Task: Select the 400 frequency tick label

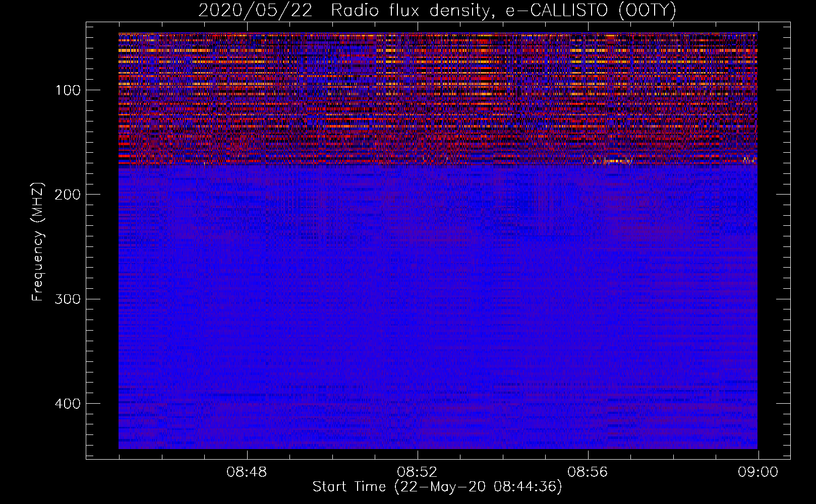Action: coord(68,404)
